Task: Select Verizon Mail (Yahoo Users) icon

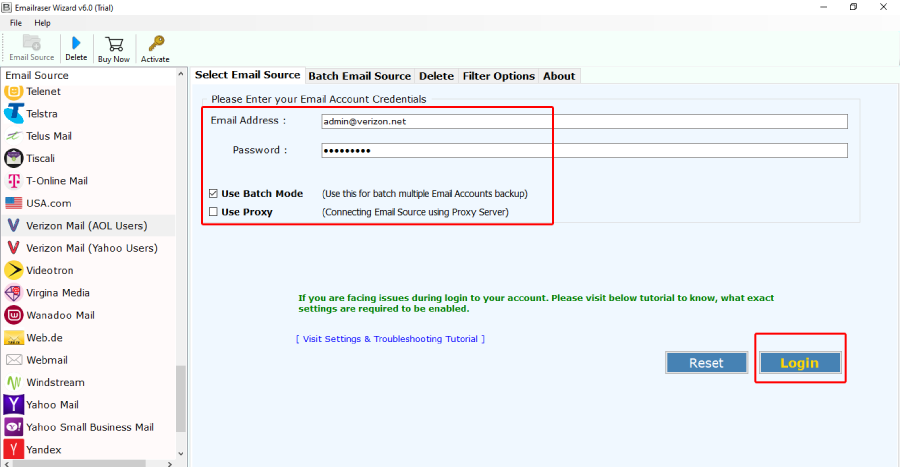Action: 14,248
